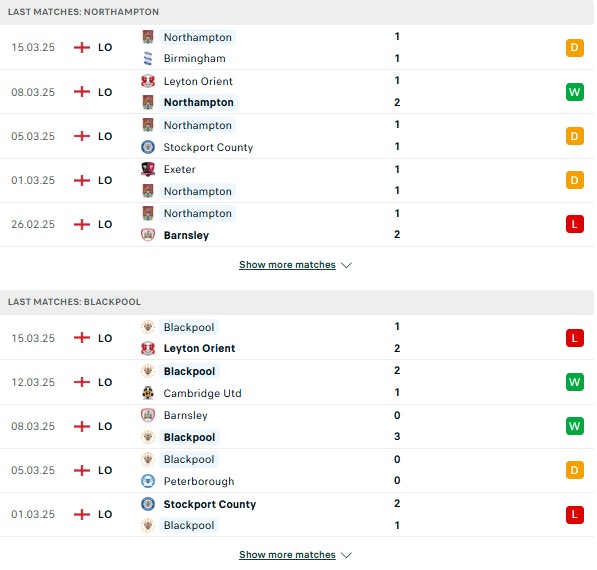Open Birmingham team link
Image resolution: width=597 pixels, height=570 pixels.
click(x=195, y=58)
